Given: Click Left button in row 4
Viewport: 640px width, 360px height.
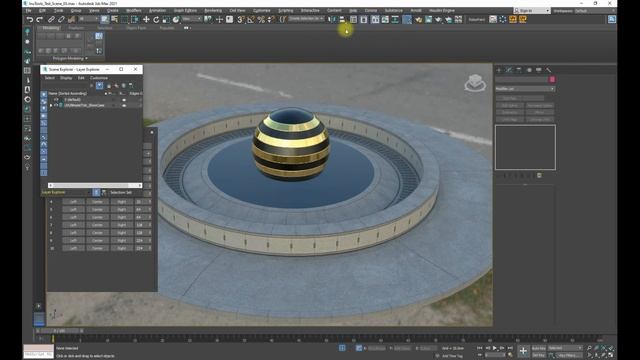Looking at the screenshot, I should [x=73, y=202].
